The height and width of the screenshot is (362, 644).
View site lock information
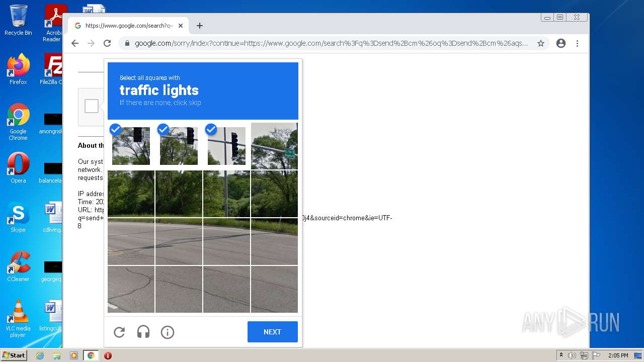[127, 43]
